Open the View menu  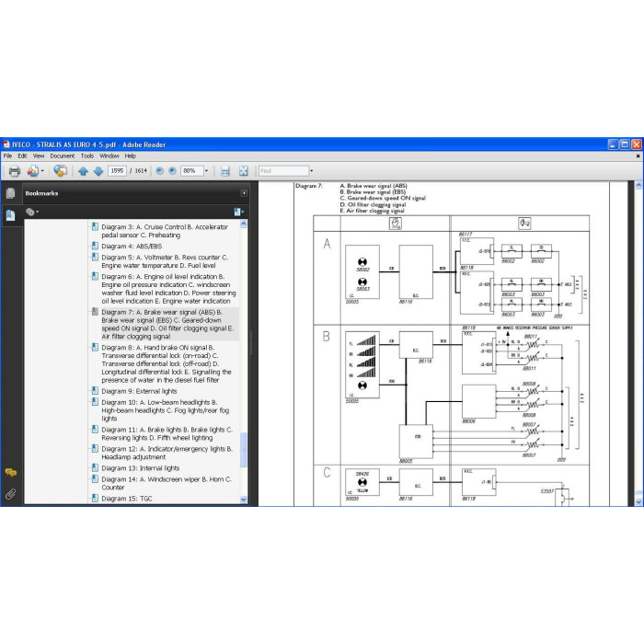tap(39, 156)
